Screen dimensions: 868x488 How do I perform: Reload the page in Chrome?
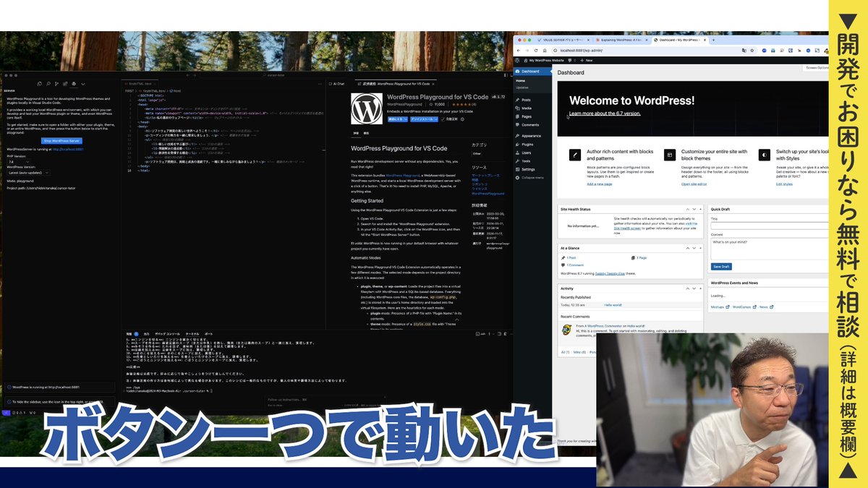(x=536, y=51)
